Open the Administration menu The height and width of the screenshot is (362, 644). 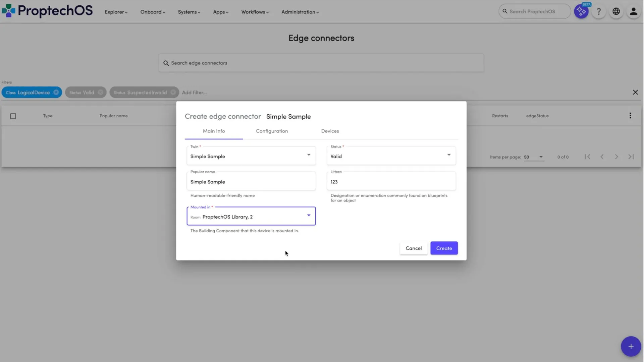click(300, 12)
